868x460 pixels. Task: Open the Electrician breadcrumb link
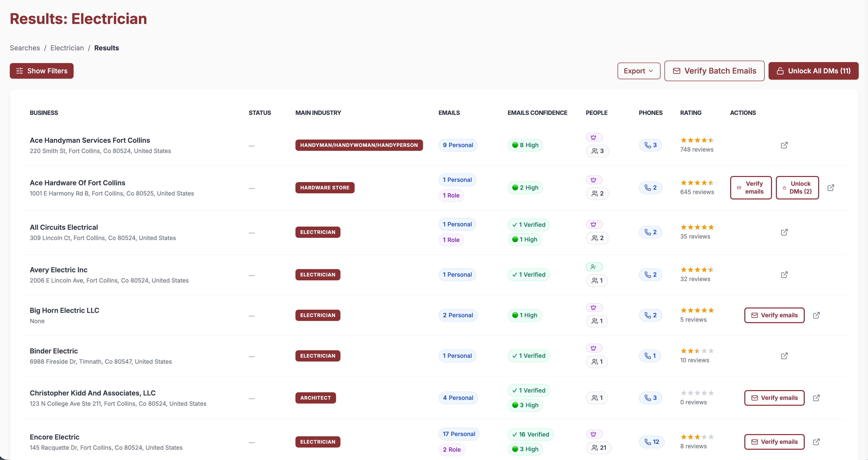coord(67,48)
